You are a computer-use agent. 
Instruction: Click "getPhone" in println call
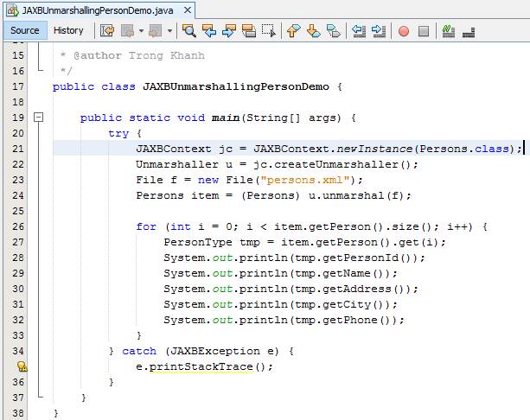(350, 320)
